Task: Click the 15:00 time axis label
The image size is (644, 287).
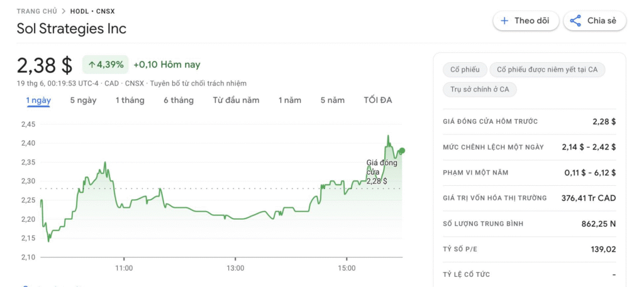Action: click(x=347, y=269)
